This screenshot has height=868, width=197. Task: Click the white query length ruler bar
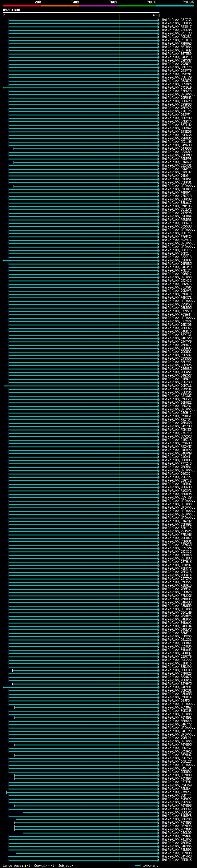(x=81, y=12)
